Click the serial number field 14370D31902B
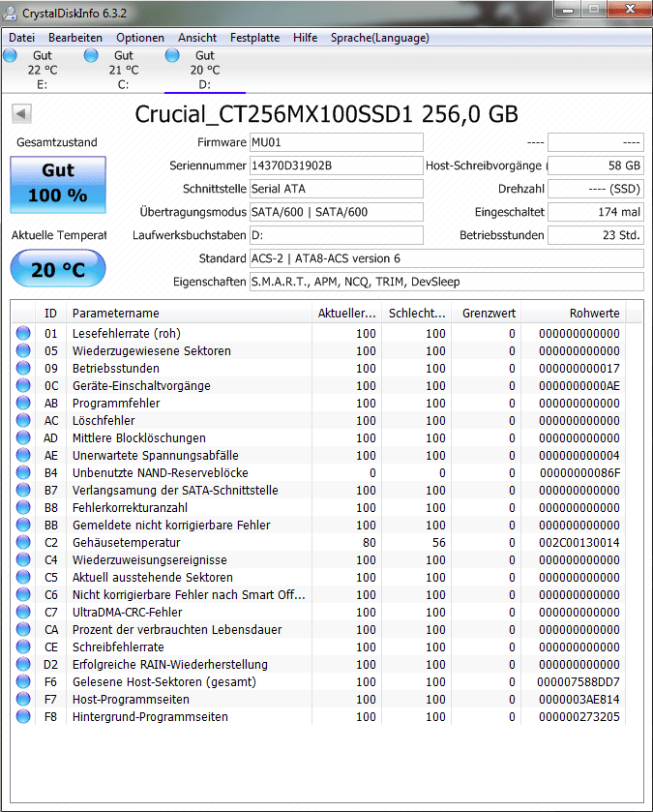 (337, 165)
